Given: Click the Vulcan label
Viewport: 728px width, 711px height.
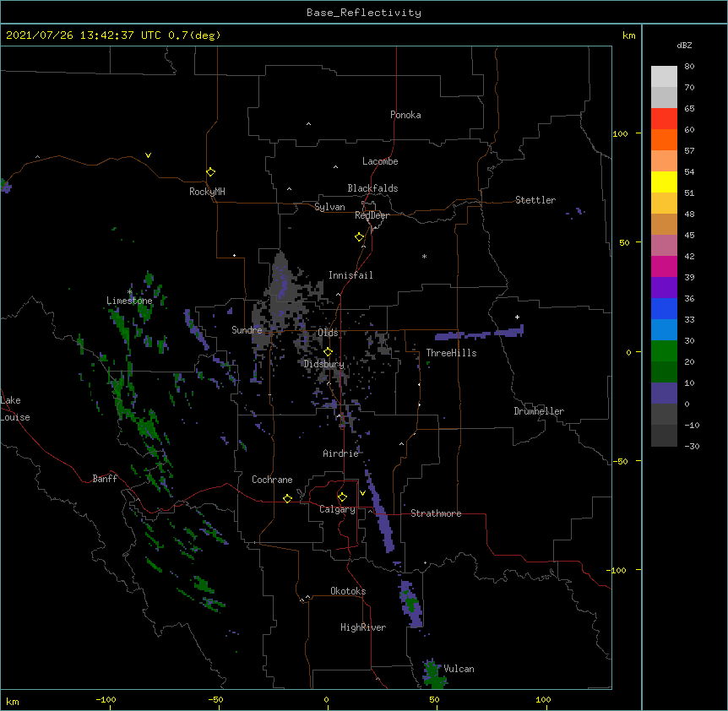Looking at the screenshot, I should 459,669.
